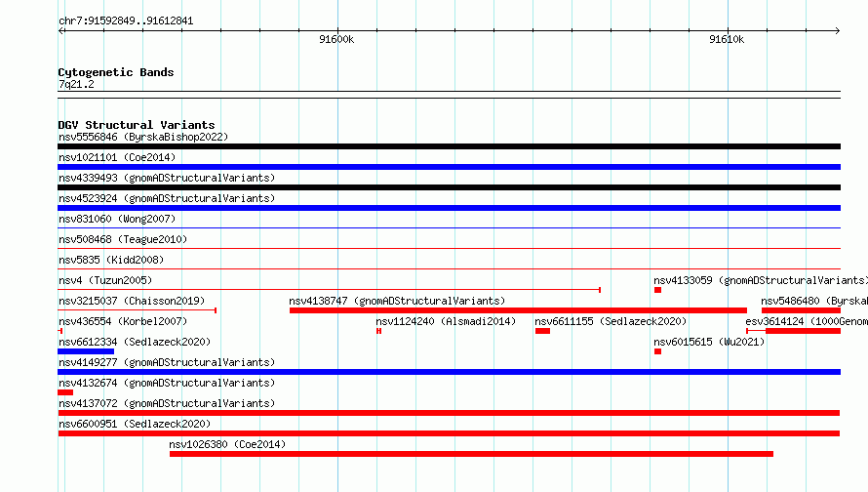Click the nsv1026380 (Coe2014) label

(x=227, y=444)
